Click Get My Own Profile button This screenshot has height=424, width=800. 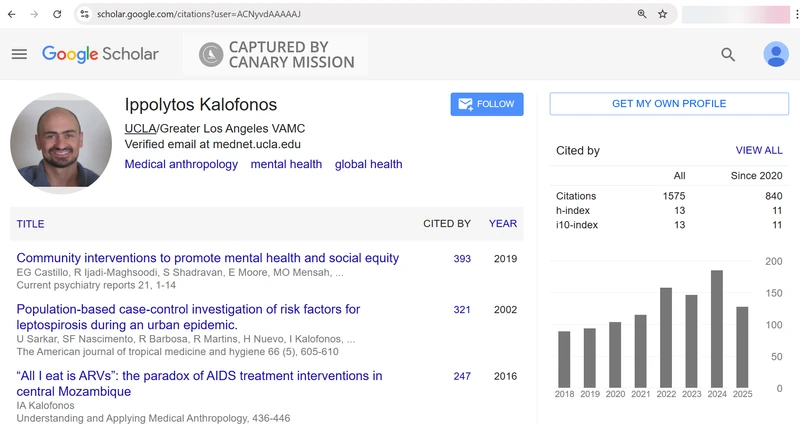pyautogui.click(x=669, y=104)
